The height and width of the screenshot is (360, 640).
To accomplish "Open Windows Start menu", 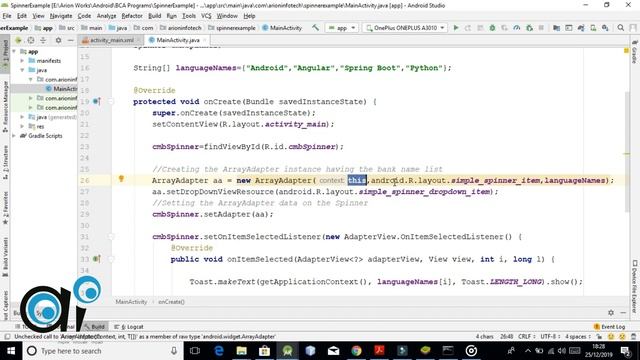I will point(11,351).
